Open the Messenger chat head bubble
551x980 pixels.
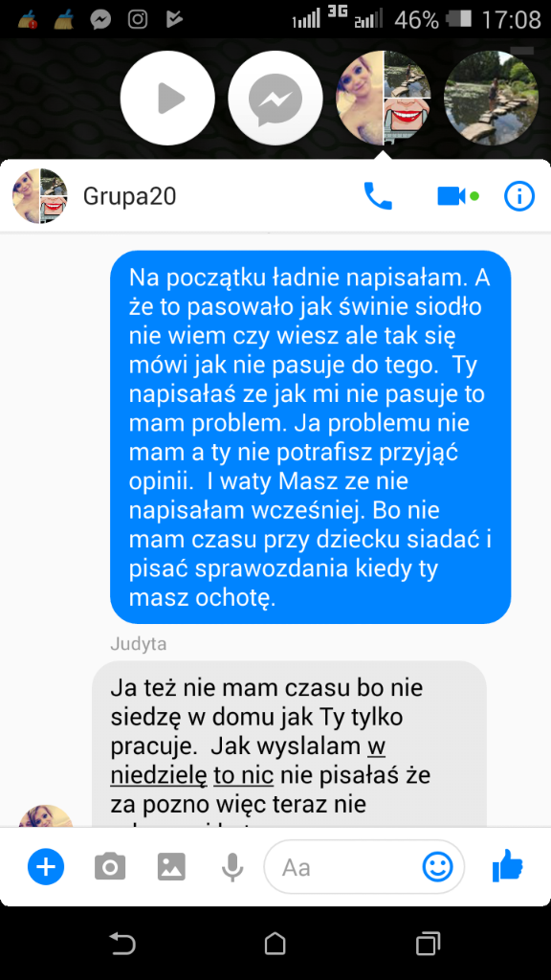point(275,99)
